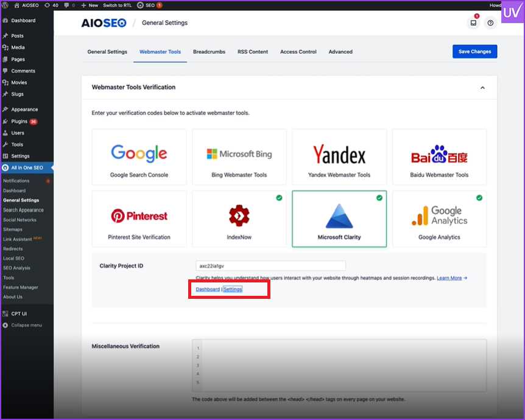The height and width of the screenshot is (420, 525).
Task: Switch to the Breadcrumbs tab
Action: 210,52
